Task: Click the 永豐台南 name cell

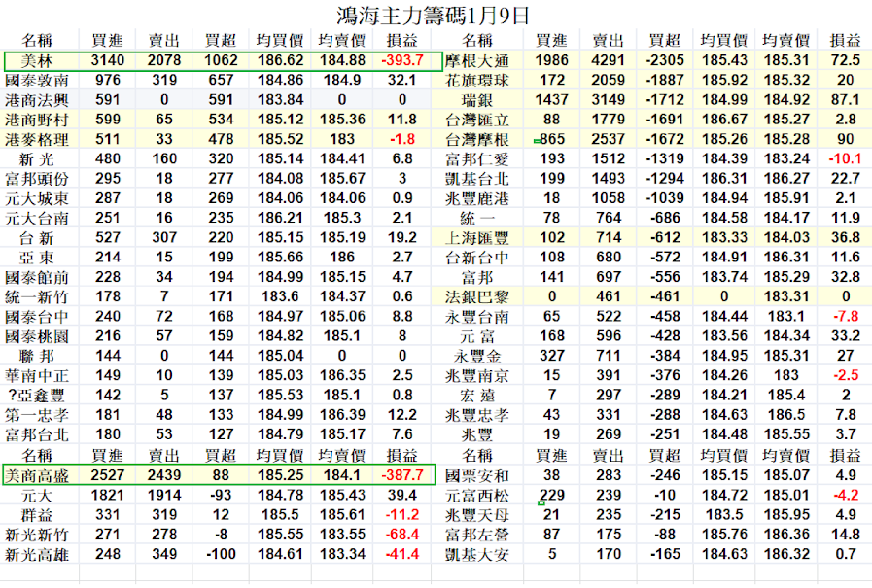Action: tap(477, 317)
